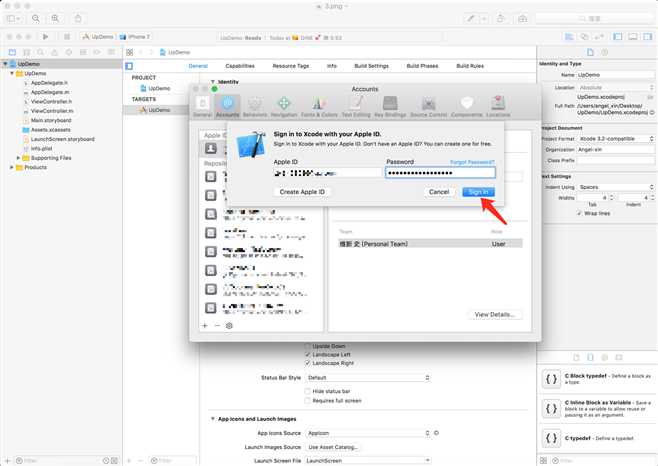Open Indent Using dropdown
Viewport: 658px width, 466px height.
616,187
